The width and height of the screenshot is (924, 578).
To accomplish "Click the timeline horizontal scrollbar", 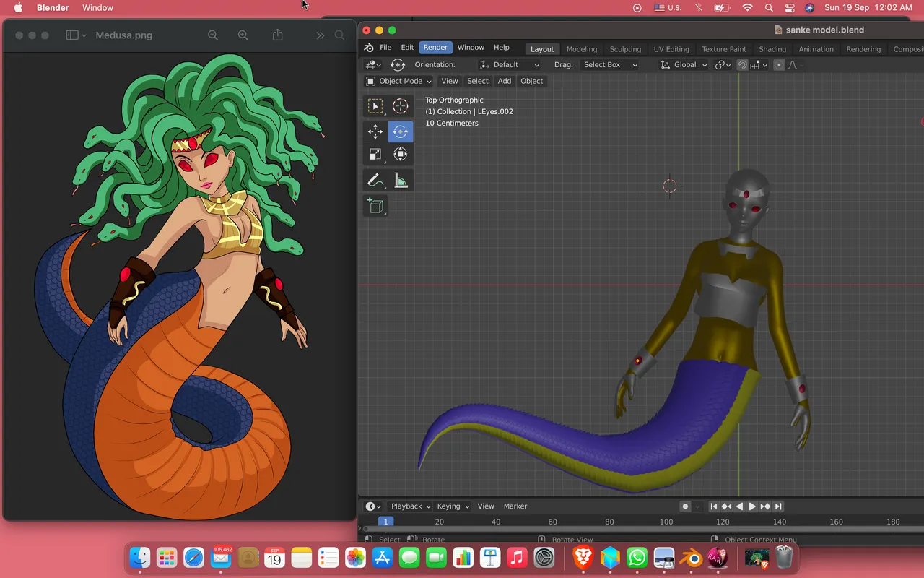I will pyautogui.click(x=642, y=530).
